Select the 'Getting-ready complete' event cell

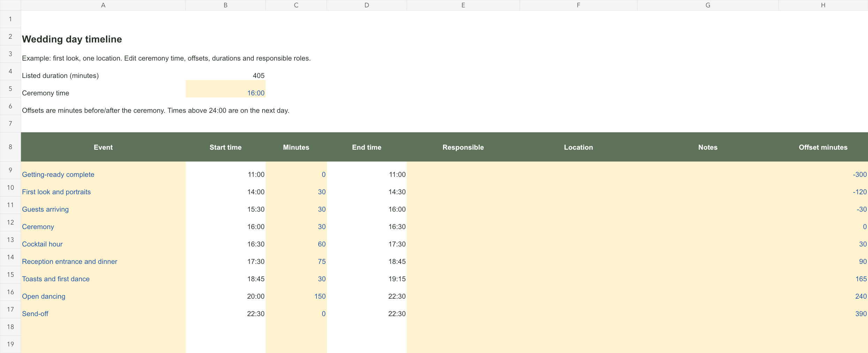(x=103, y=170)
